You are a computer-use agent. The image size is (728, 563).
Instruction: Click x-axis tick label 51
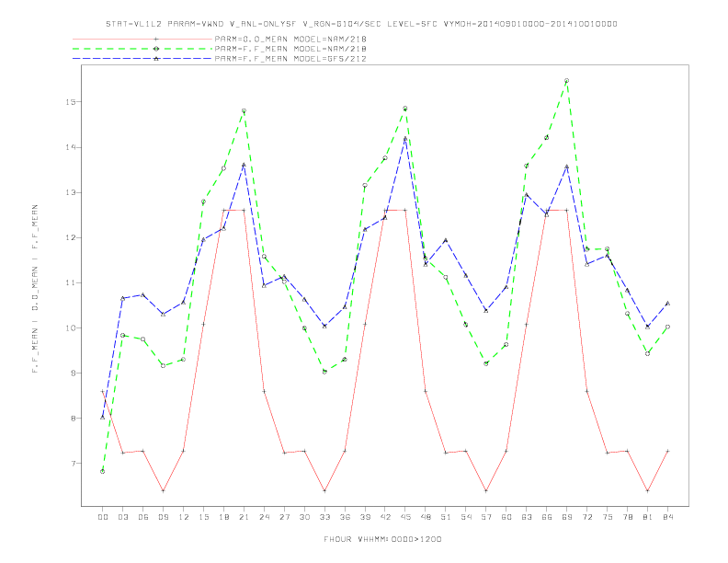pos(446,517)
